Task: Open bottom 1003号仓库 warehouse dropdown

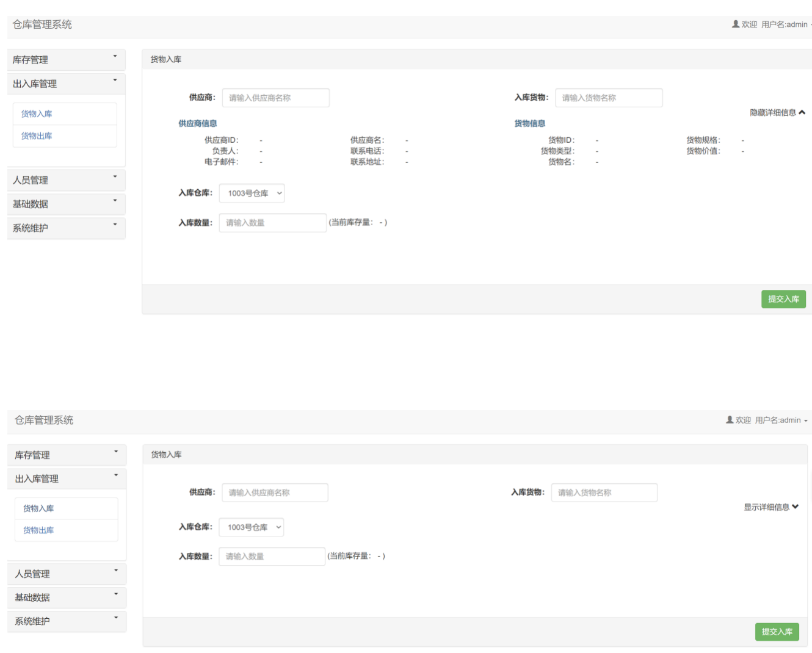Action: click(x=252, y=527)
